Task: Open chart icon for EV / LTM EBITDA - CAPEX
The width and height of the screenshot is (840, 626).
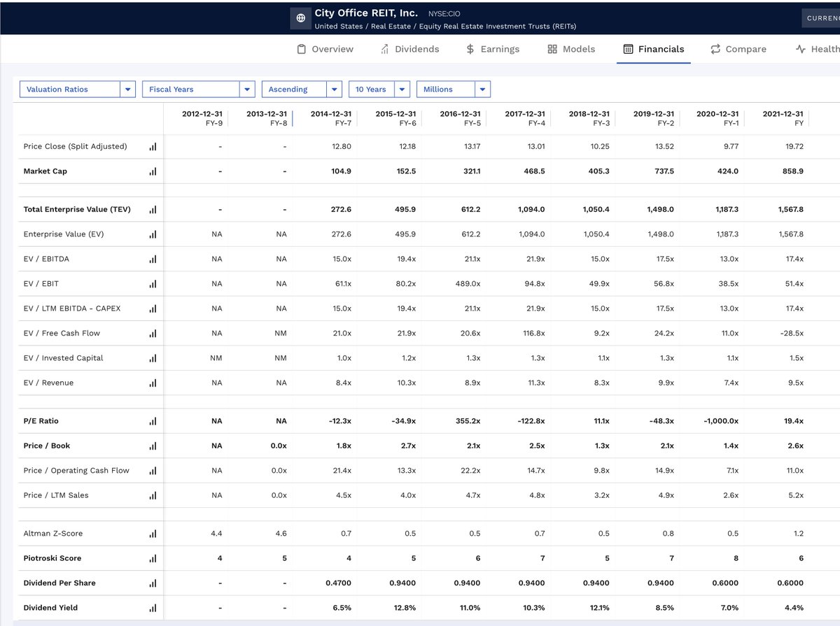Action: tap(153, 308)
